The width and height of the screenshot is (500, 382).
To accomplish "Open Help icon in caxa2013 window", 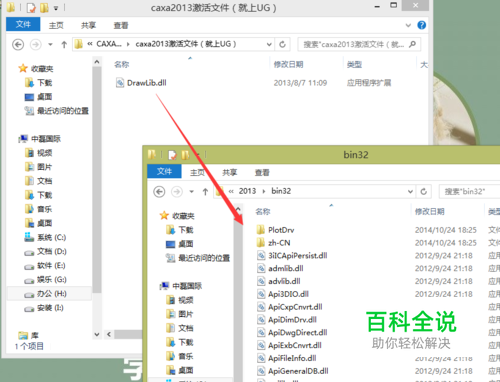I will coord(421,25).
